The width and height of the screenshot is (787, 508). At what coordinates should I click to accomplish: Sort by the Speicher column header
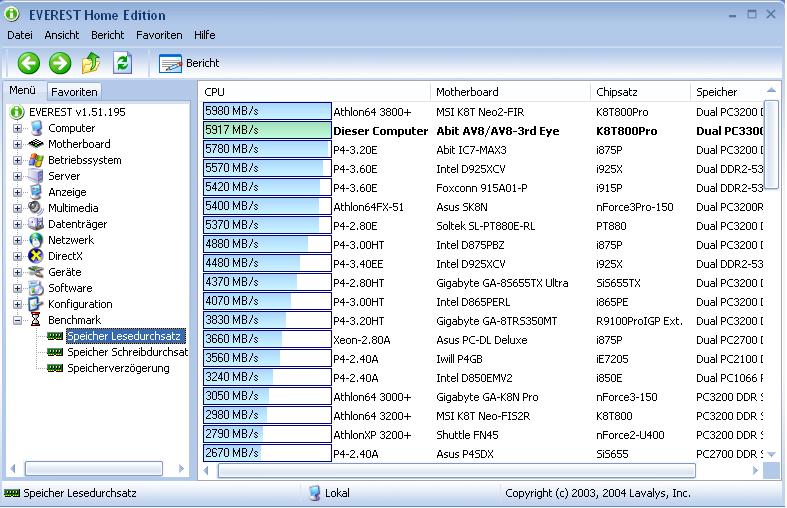pos(726,92)
